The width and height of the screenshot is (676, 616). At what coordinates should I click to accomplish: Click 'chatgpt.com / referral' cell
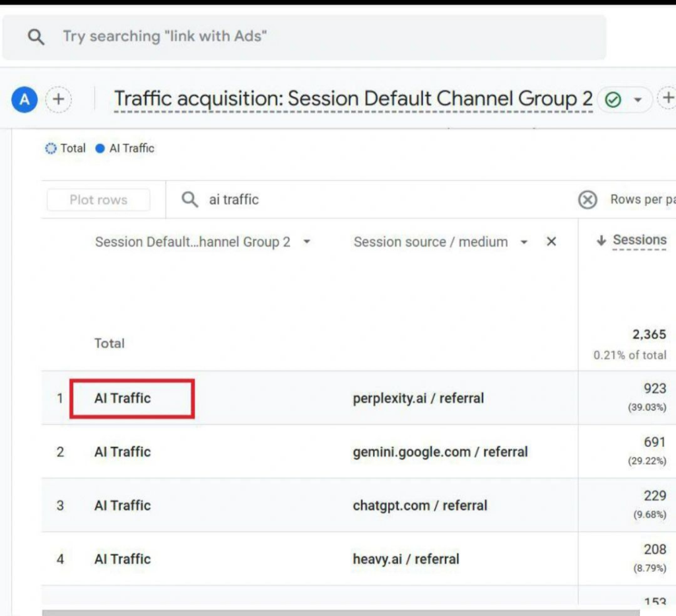[x=420, y=505]
